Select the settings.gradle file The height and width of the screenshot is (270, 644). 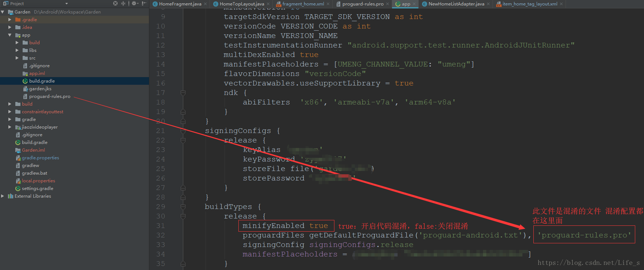tap(37, 189)
